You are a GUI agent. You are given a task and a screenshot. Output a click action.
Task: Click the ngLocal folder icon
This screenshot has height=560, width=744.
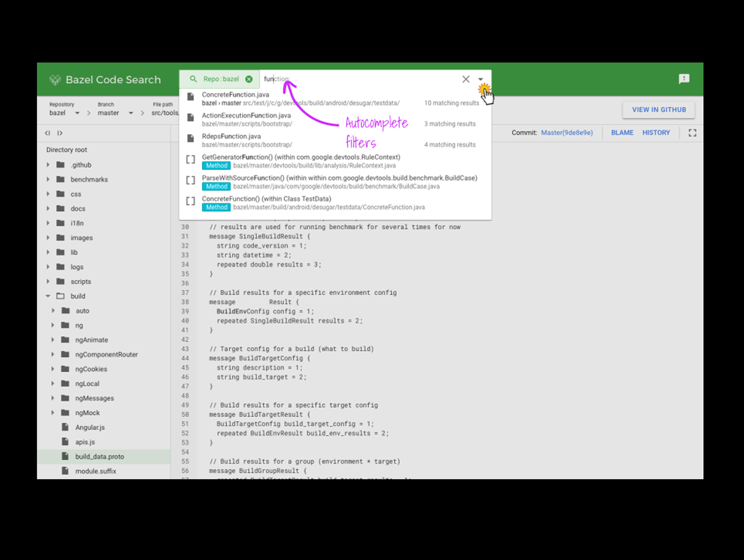65,384
